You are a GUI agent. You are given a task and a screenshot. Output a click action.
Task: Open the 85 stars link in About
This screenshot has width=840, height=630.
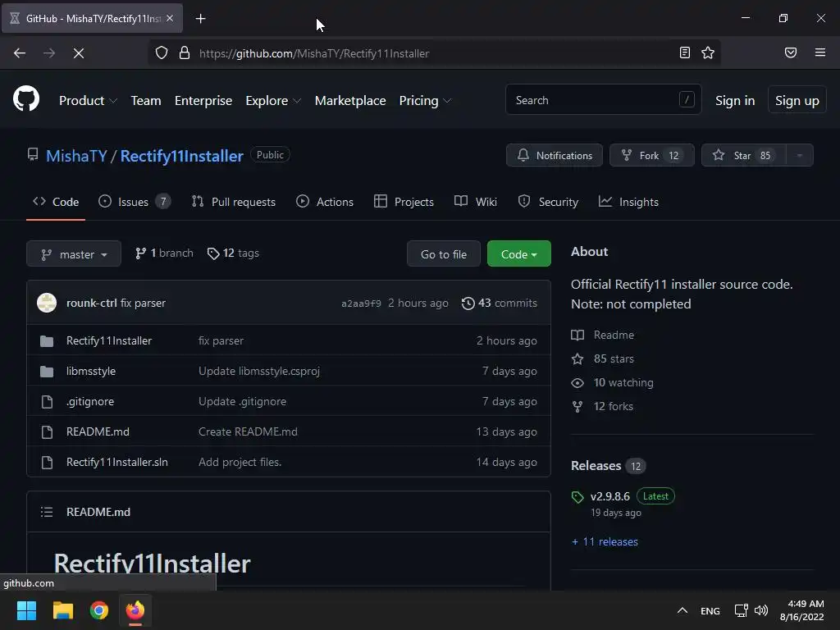pos(603,359)
